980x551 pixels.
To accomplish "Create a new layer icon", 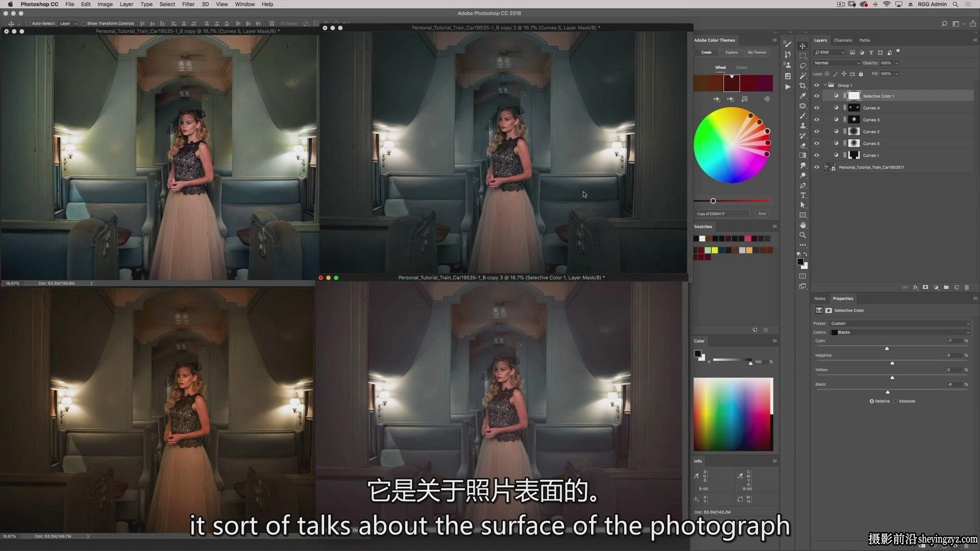I will pyautogui.click(x=957, y=287).
